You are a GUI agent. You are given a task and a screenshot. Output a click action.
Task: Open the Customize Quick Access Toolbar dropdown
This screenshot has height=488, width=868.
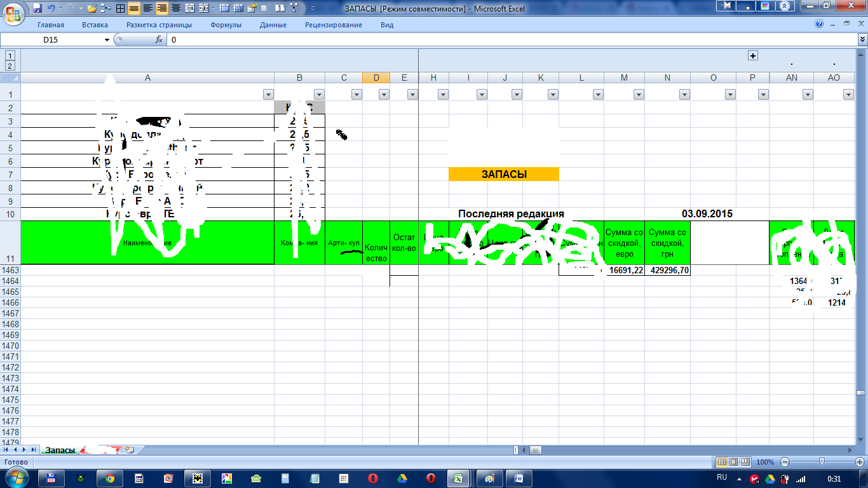click(x=314, y=8)
